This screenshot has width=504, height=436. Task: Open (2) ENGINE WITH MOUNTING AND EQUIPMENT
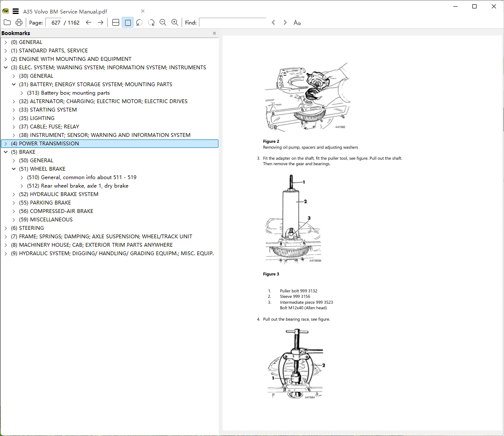[x=71, y=59]
